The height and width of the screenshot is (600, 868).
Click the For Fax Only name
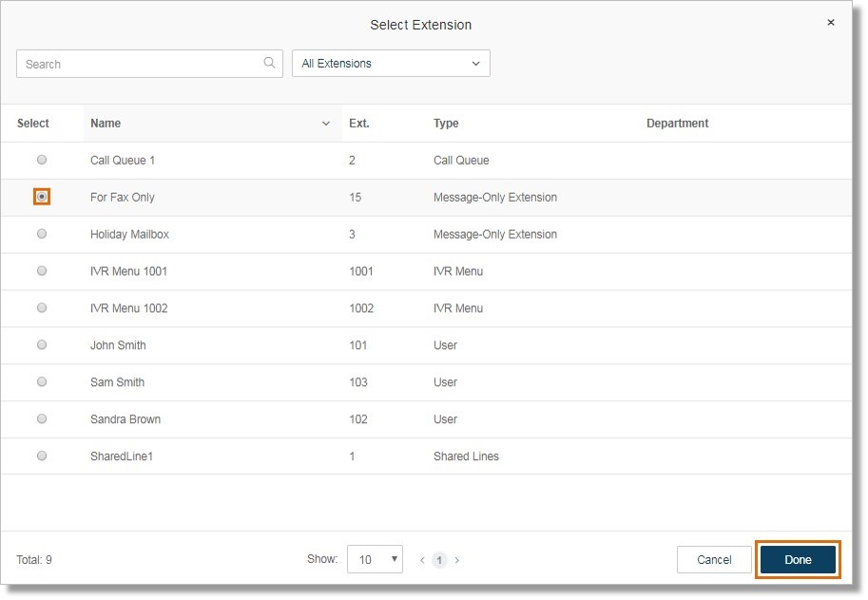[123, 198]
